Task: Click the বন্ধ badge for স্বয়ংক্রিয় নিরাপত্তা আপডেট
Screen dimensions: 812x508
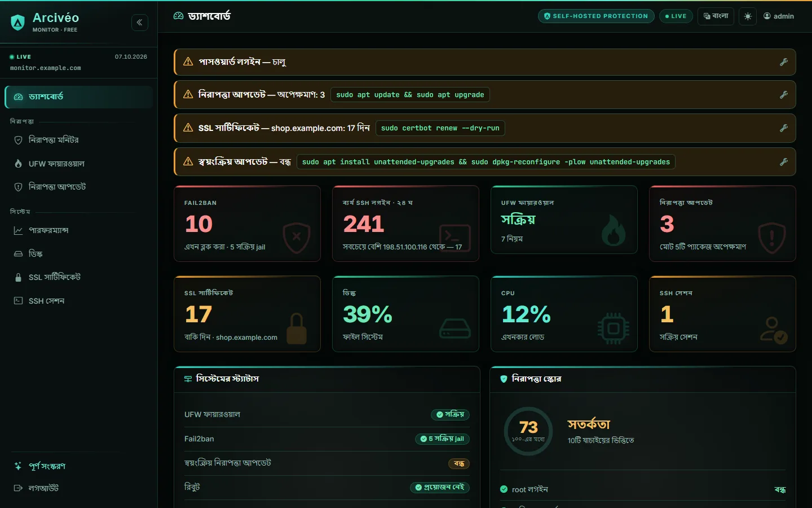Action: tap(459, 464)
